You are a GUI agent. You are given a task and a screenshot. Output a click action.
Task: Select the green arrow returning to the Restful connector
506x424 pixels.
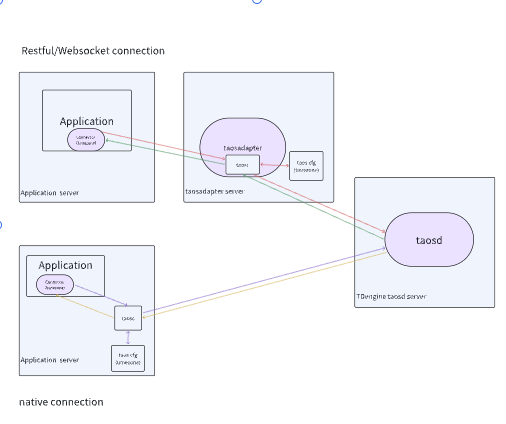[165, 152]
